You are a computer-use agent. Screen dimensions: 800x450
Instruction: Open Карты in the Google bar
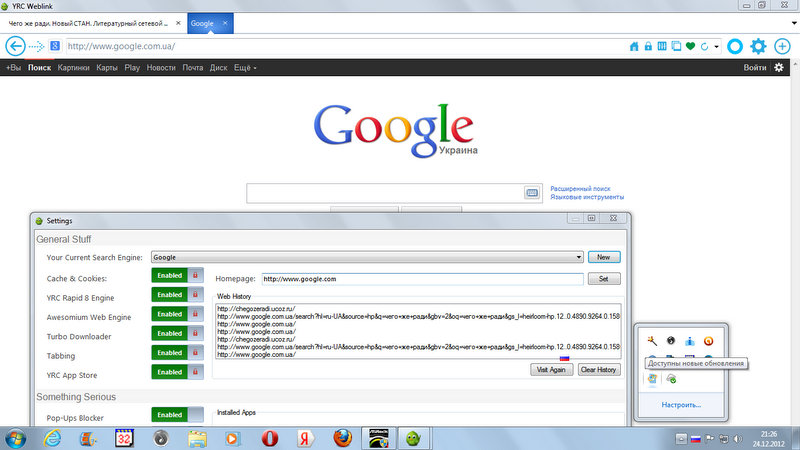point(107,67)
